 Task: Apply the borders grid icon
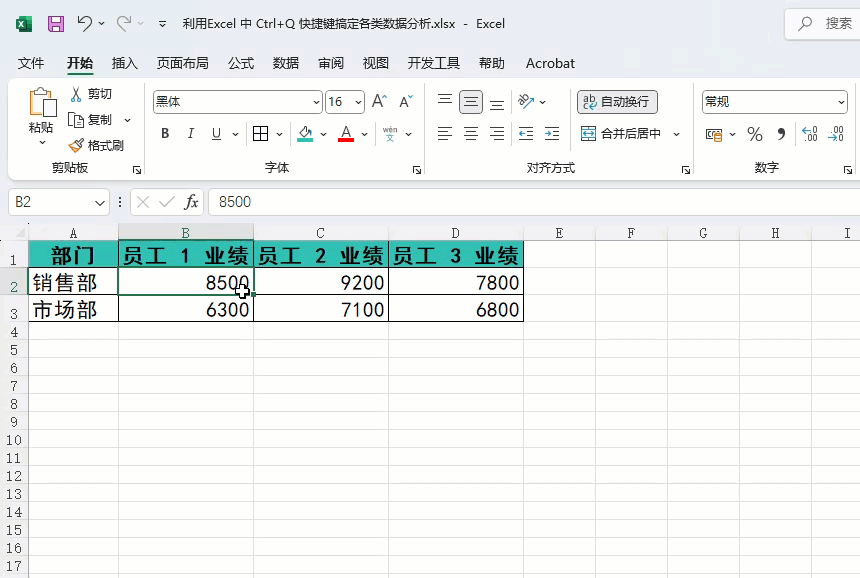pyautogui.click(x=261, y=133)
